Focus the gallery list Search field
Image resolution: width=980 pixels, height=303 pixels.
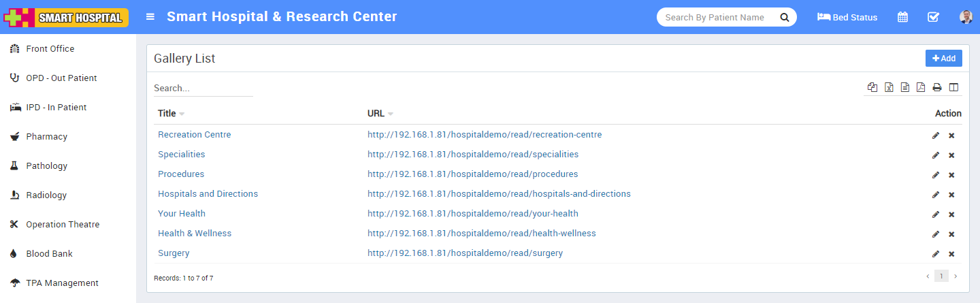pos(203,89)
